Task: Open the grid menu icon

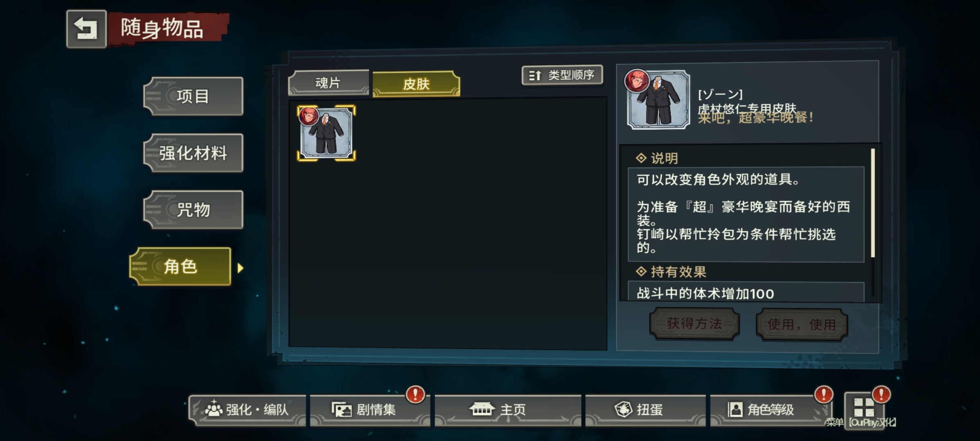Action: click(x=864, y=408)
